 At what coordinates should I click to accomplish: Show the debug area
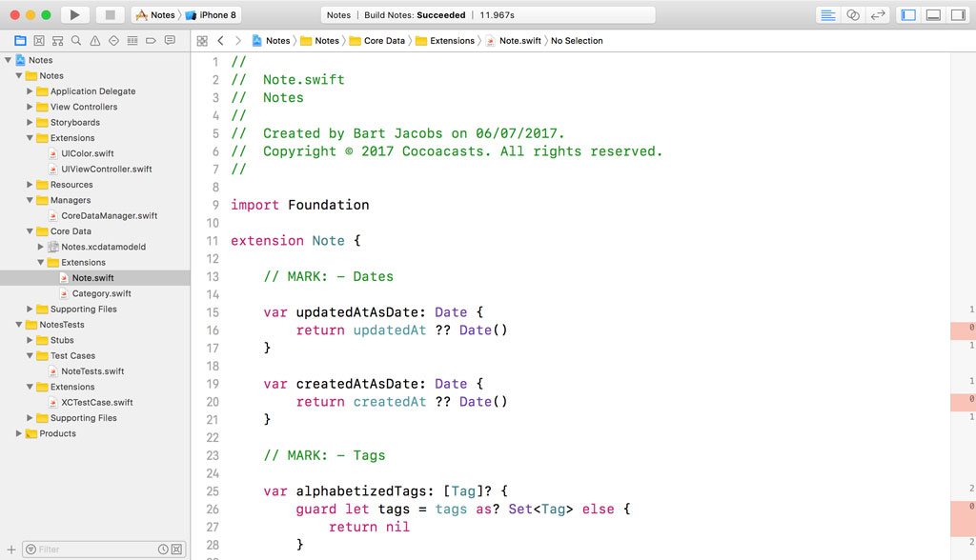pyautogui.click(x=931, y=14)
